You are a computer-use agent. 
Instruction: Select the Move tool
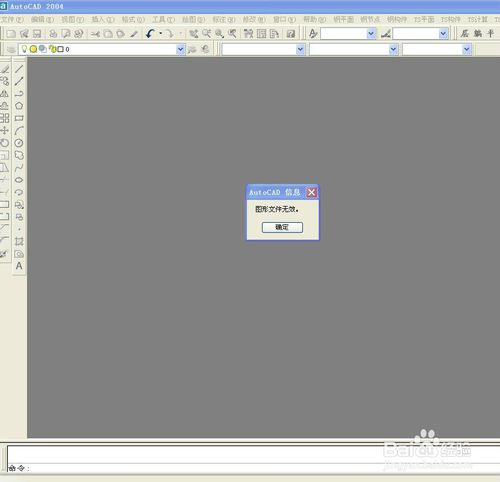click(x=5, y=131)
